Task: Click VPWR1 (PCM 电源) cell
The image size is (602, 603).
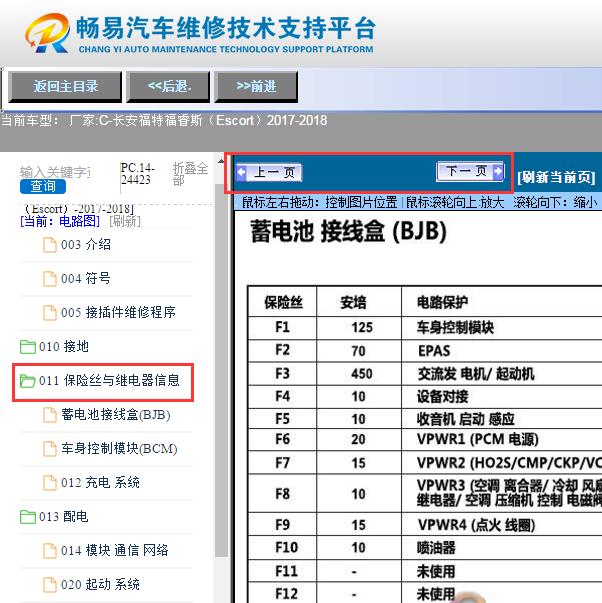Action: pyautogui.click(x=477, y=439)
